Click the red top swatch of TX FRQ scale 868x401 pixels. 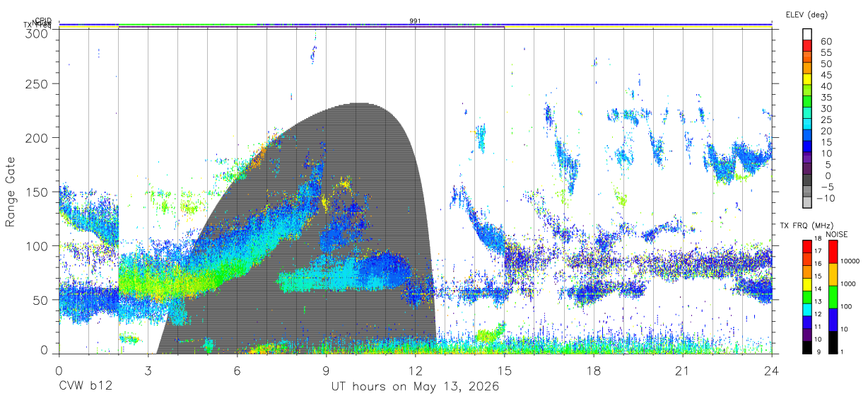coord(807,246)
